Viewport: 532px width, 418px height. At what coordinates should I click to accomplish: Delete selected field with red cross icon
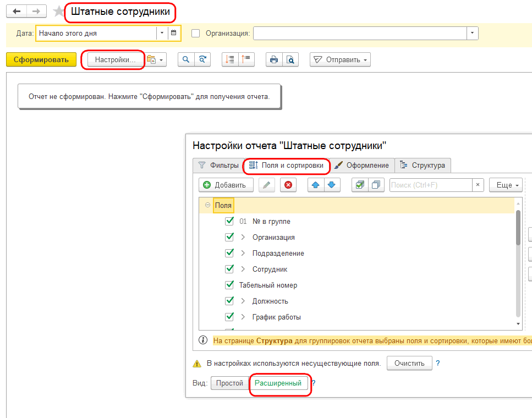pyautogui.click(x=288, y=185)
